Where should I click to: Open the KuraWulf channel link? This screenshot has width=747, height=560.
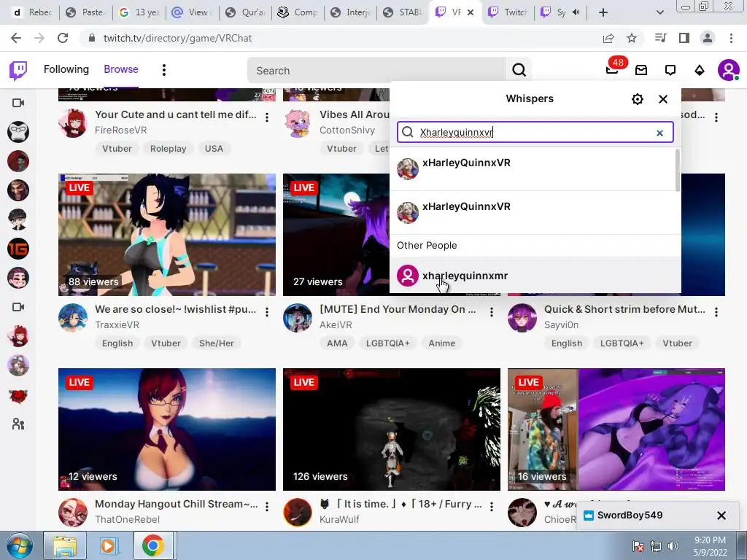click(x=339, y=519)
